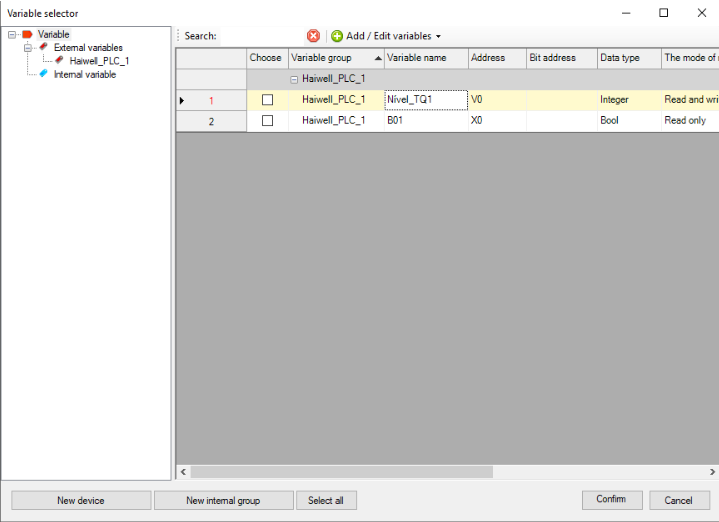Image resolution: width=719 pixels, height=522 pixels.
Task: Click the New device button
Action: 81,500
